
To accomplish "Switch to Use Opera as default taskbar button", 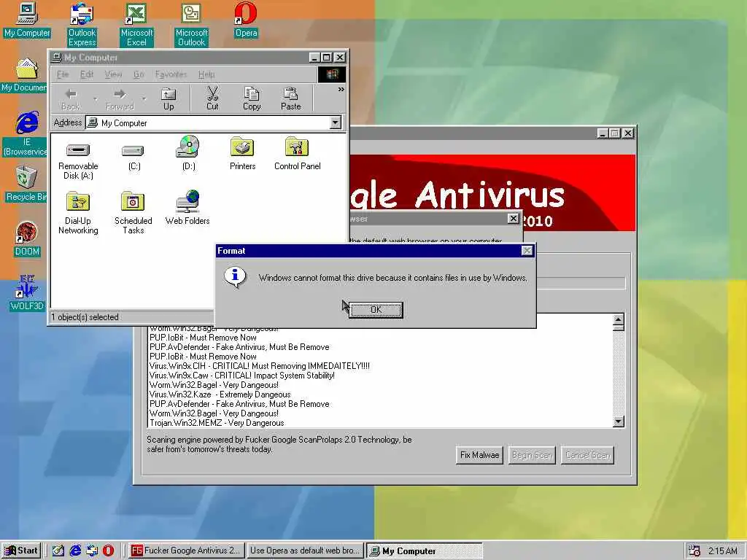I will (x=305, y=551).
